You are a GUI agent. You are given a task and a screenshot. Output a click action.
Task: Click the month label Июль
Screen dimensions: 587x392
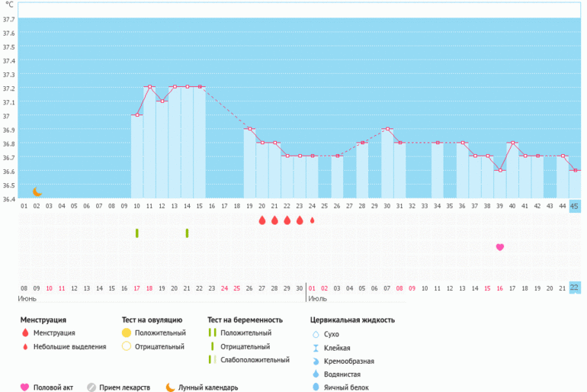tap(317, 299)
